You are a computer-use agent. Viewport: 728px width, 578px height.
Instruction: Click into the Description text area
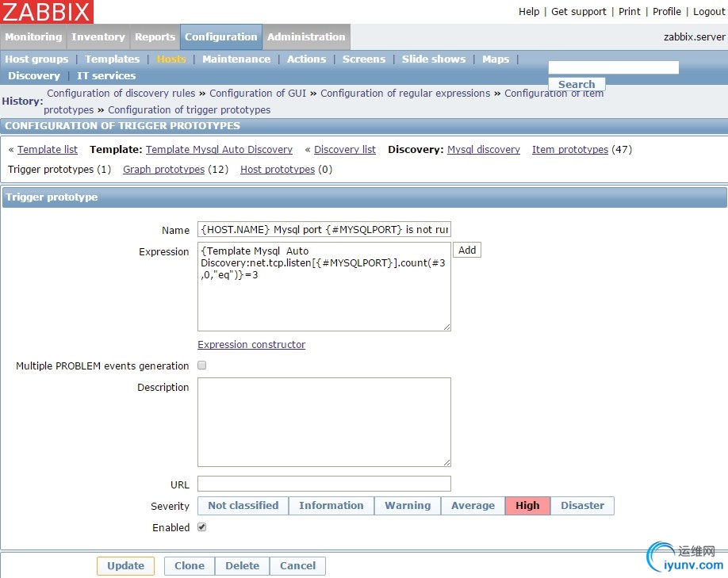(324, 422)
